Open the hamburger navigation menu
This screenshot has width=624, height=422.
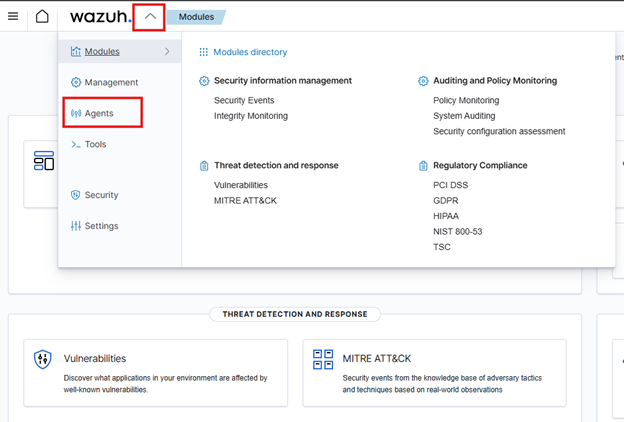point(13,16)
